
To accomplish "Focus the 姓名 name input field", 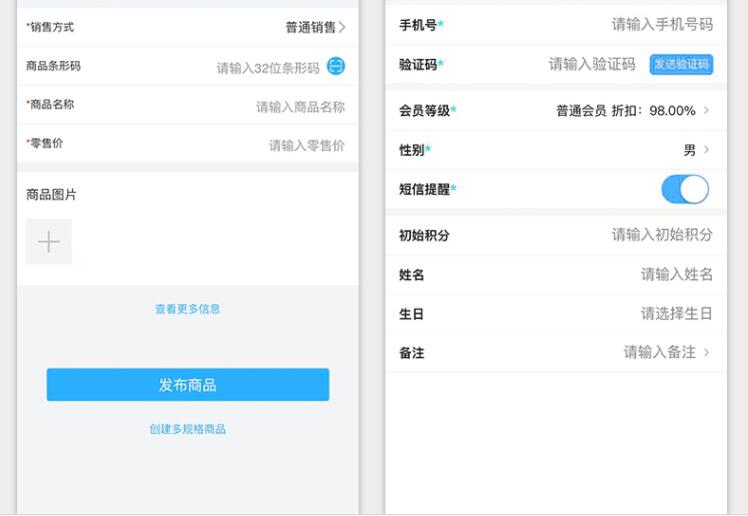I will point(676,274).
